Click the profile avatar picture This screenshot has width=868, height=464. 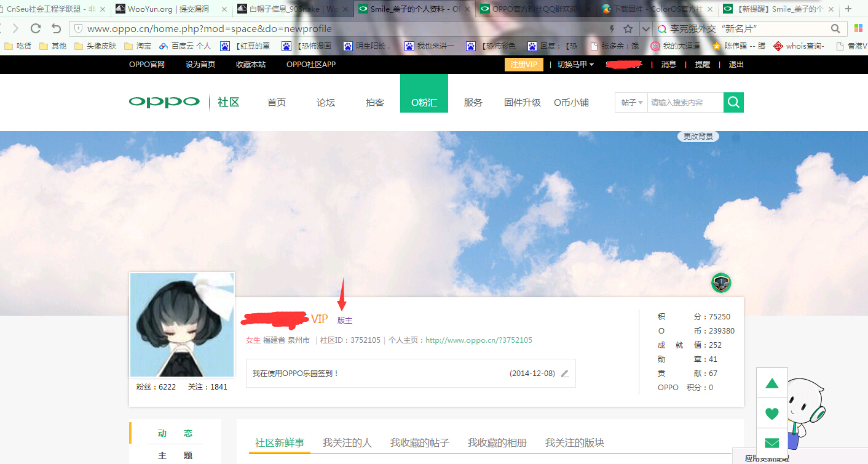click(x=182, y=325)
